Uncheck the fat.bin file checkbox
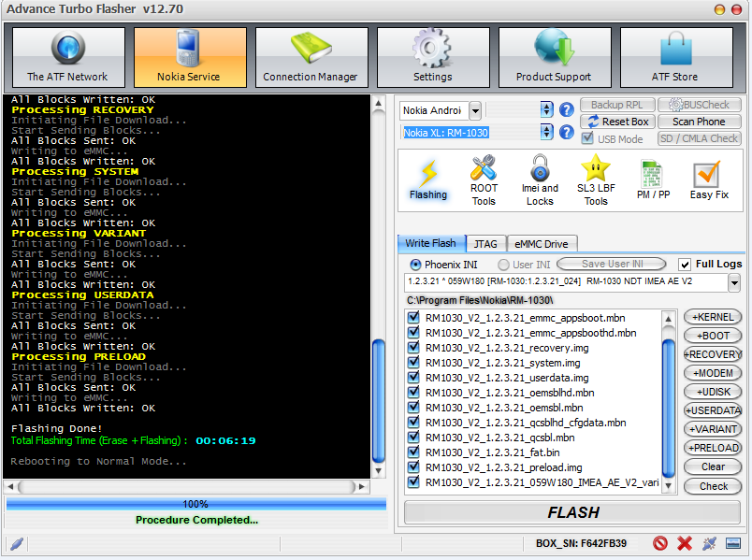This screenshot has width=752, height=560. 412,452
